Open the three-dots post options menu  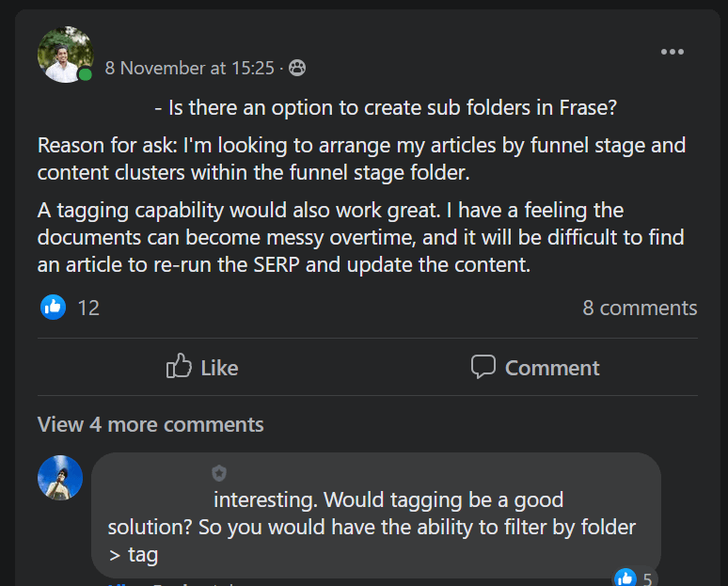pos(673,52)
